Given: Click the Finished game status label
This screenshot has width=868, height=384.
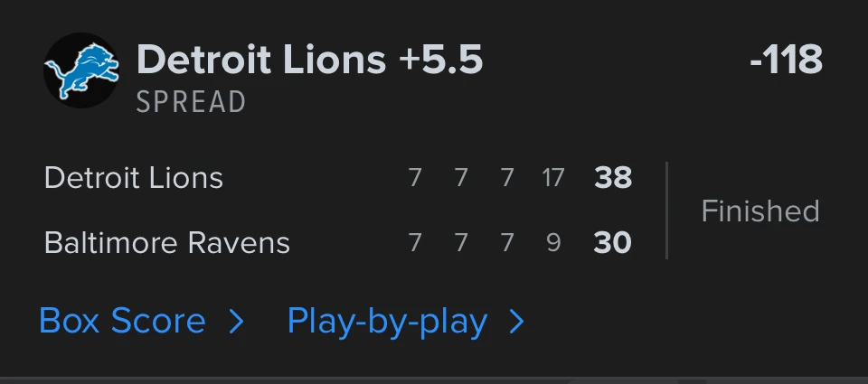Looking at the screenshot, I should 760,211.
